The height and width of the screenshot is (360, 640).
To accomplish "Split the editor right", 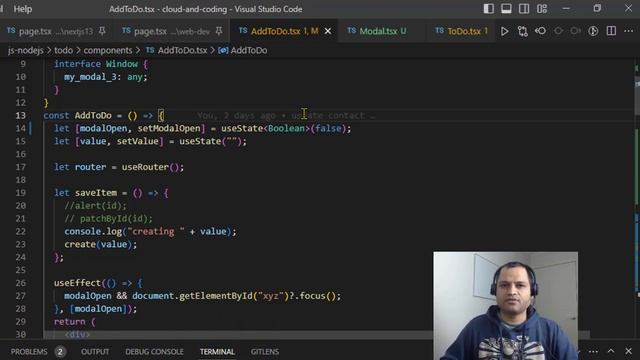I will (x=611, y=31).
